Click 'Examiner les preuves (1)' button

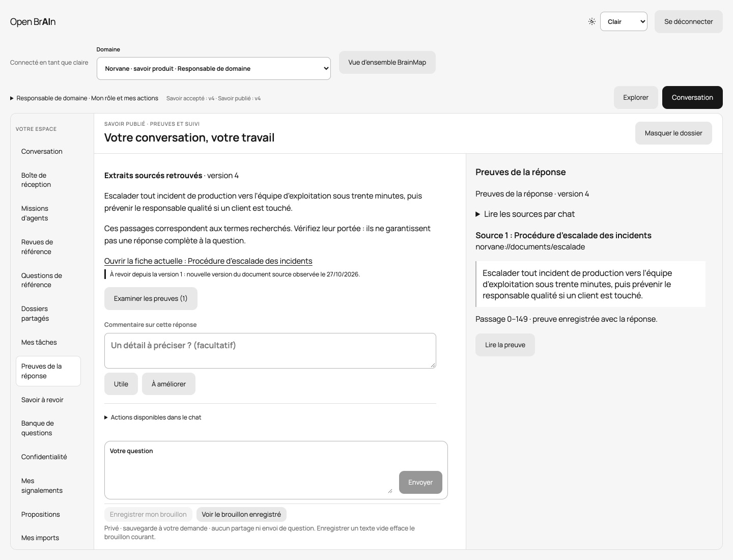pos(151,298)
